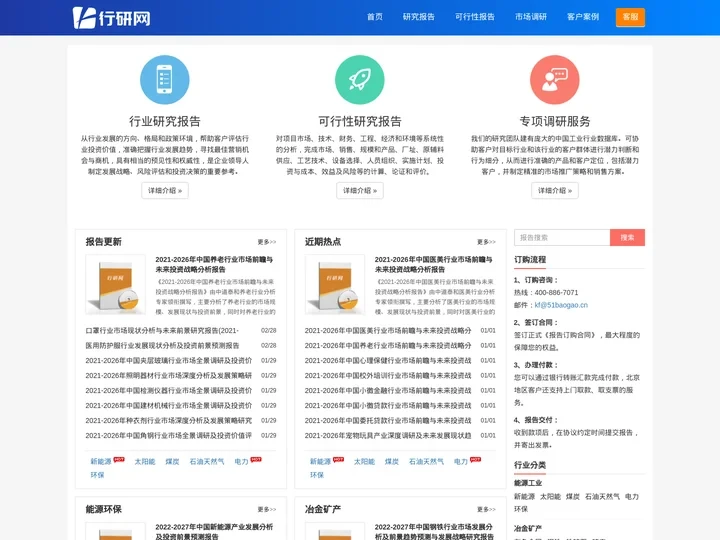Open featured 医美行业市场前瞻 report title
This screenshot has width=720, height=540.
[x=434, y=264]
